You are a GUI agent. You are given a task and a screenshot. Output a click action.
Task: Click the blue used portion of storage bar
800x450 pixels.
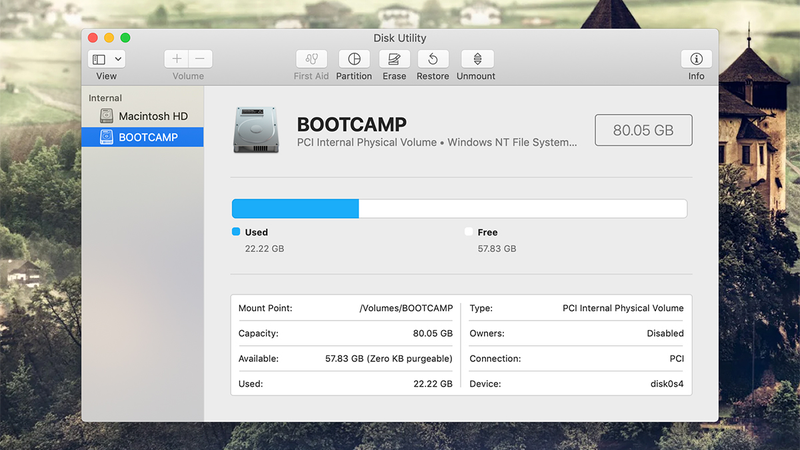point(295,209)
